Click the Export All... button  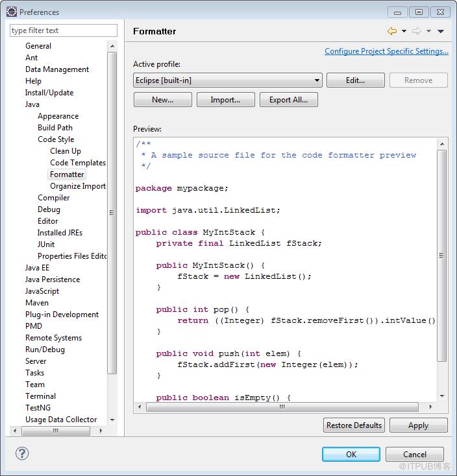[289, 100]
